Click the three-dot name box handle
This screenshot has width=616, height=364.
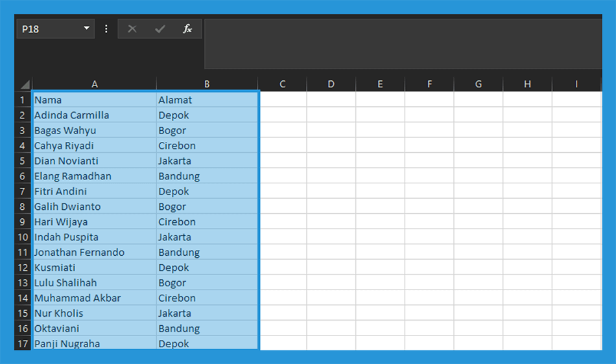[x=106, y=28]
